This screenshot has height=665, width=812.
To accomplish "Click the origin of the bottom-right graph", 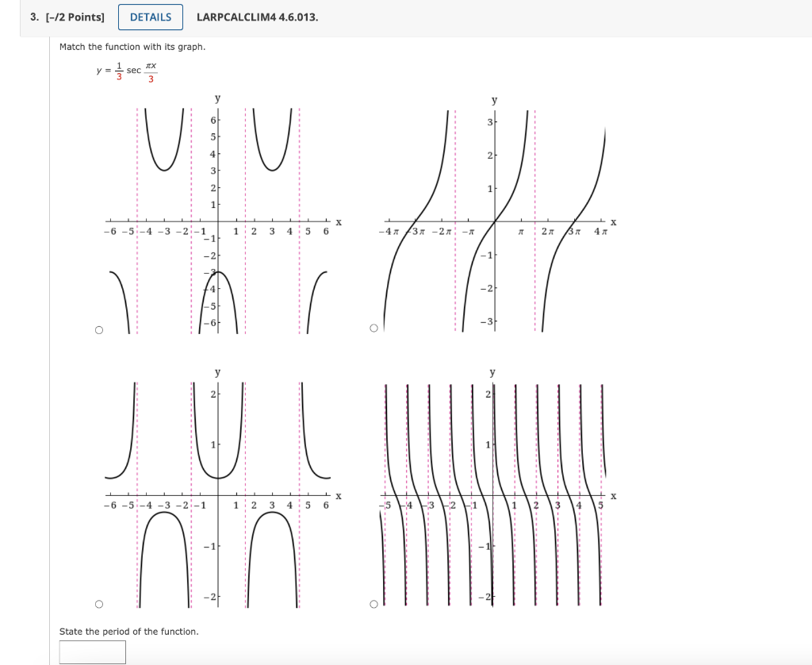I will click(x=493, y=494).
